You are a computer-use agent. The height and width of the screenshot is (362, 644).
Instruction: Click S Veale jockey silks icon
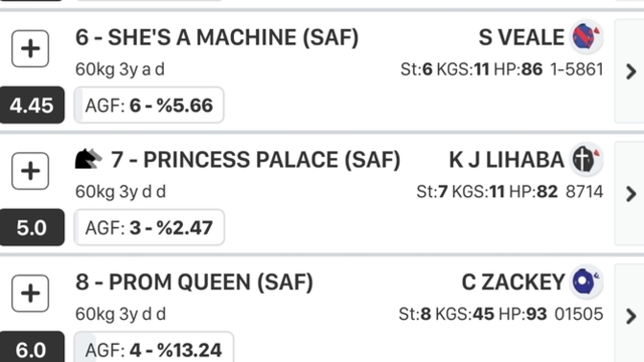(x=586, y=37)
